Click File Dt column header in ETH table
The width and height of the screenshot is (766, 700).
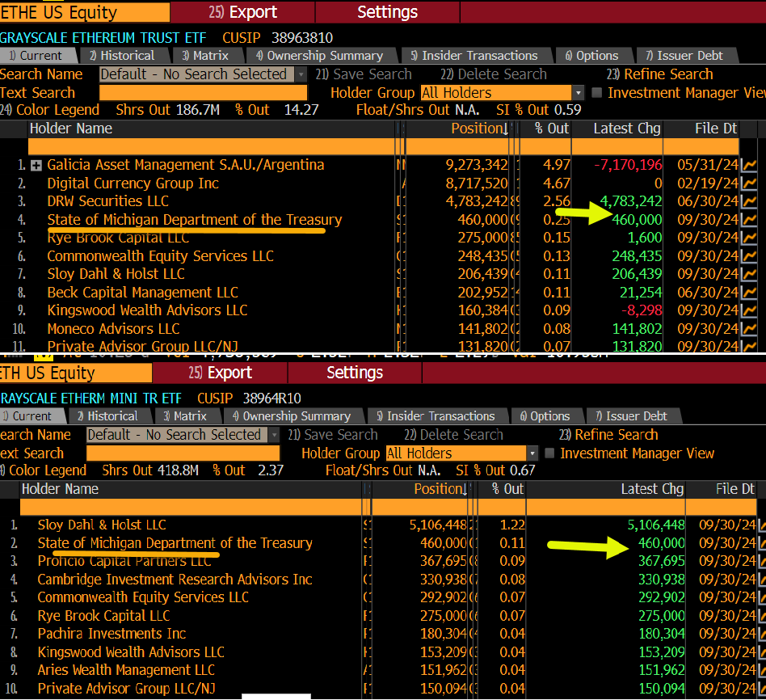735,489
